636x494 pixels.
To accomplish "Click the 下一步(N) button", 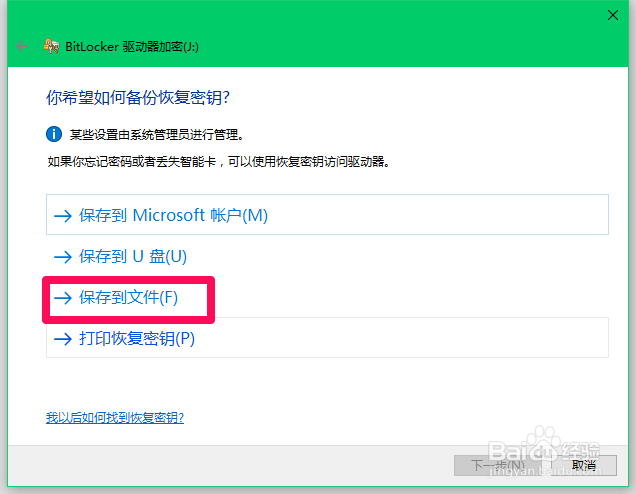I will tap(498, 465).
